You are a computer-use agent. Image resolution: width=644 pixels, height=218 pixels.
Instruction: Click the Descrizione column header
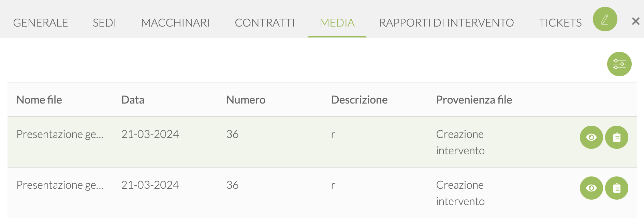(359, 100)
